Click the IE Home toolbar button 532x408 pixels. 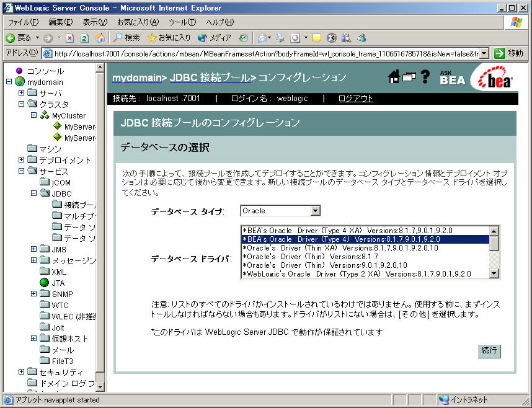click(x=100, y=38)
